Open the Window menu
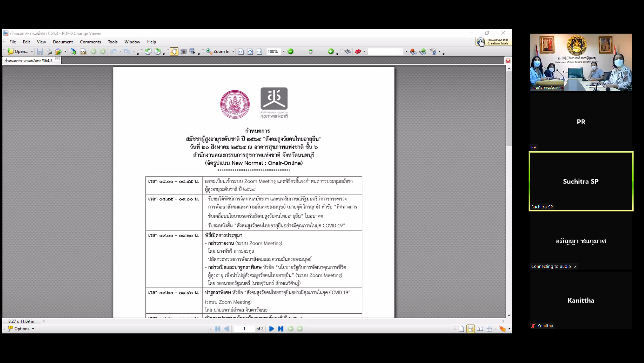Screen dimensions: 644x363 click(x=132, y=42)
